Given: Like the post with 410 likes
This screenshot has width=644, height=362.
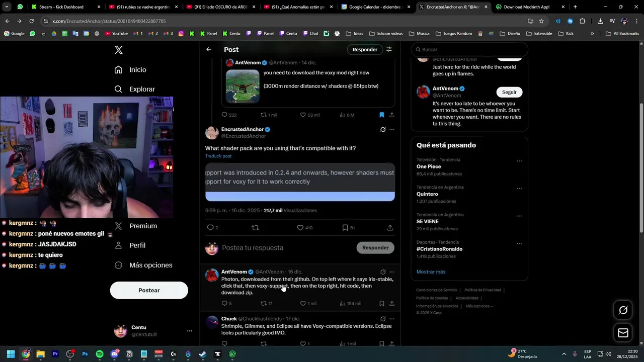Looking at the screenshot, I should (300, 228).
